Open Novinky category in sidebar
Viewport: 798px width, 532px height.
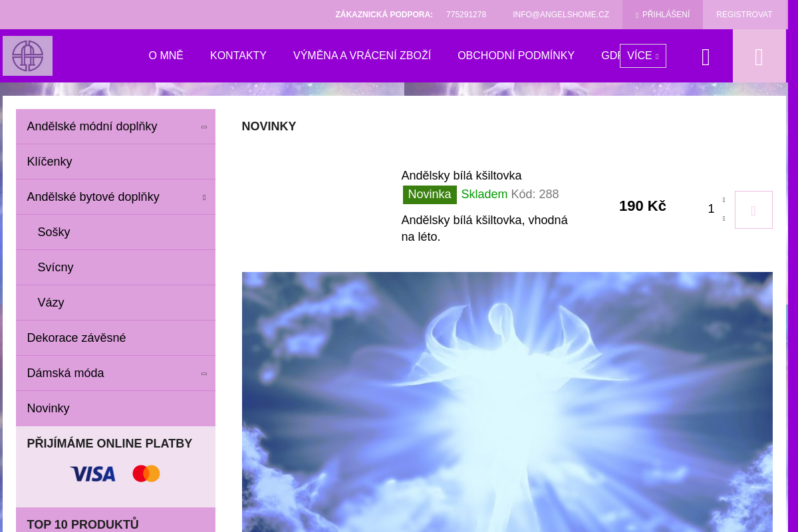[116, 408]
